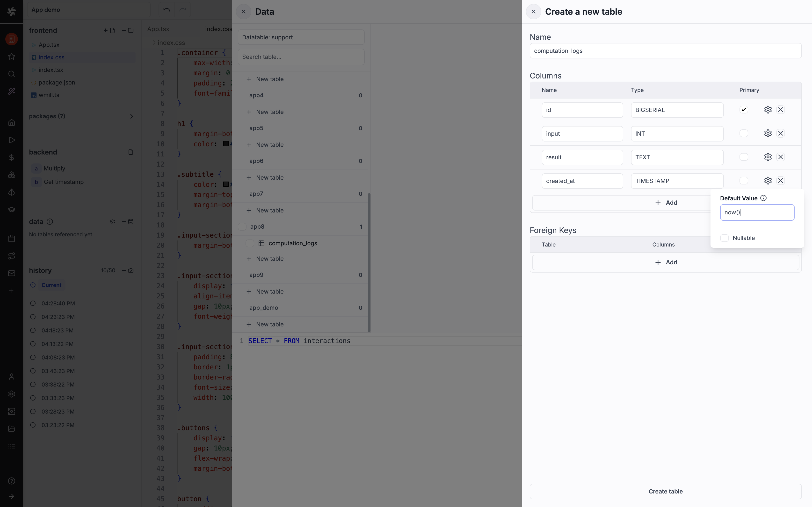Select the magic wand AI assistant icon

pyautogui.click(x=11, y=91)
